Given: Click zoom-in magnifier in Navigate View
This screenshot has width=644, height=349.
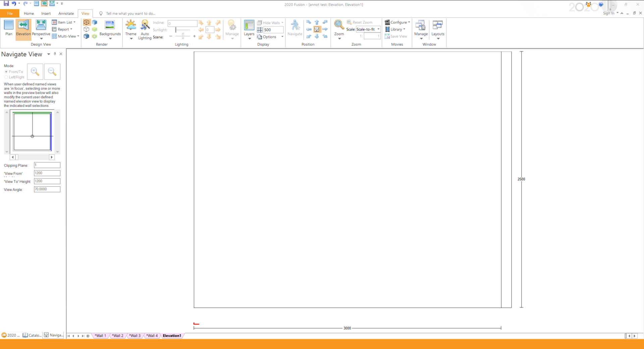Looking at the screenshot, I should tap(35, 71).
